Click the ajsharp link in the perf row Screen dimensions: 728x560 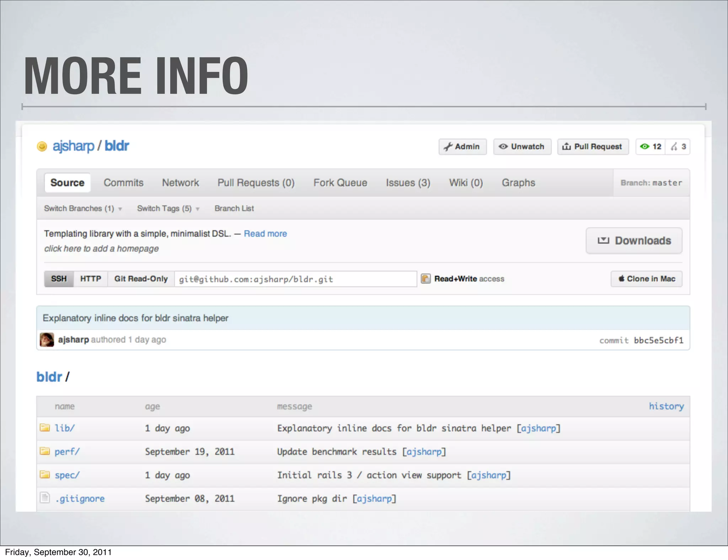(x=424, y=452)
